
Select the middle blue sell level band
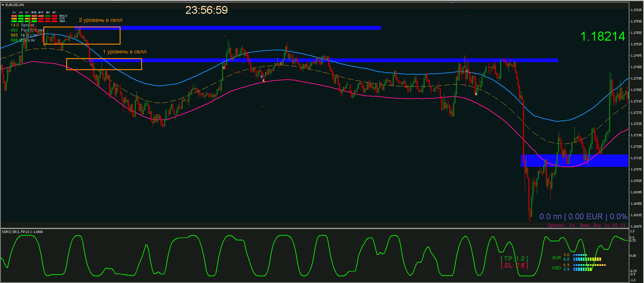323,60
